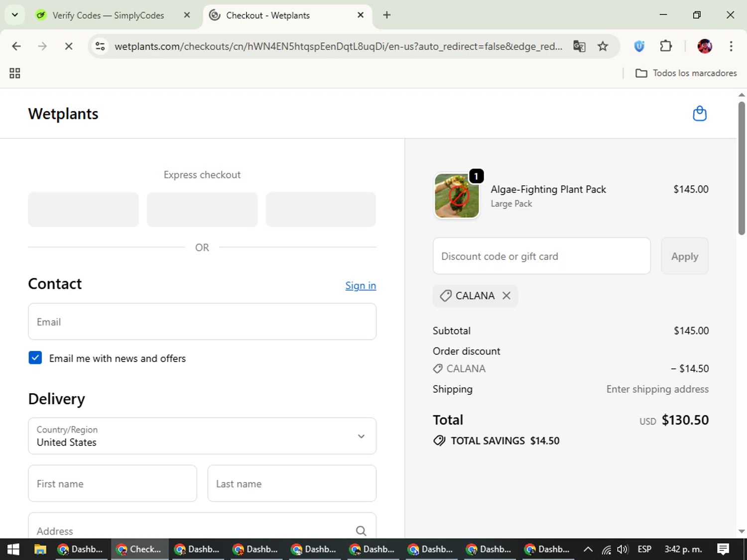Screen dimensions: 747x560
Task: Close the Checkout Wetplants tab
Action: tap(361, 15)
